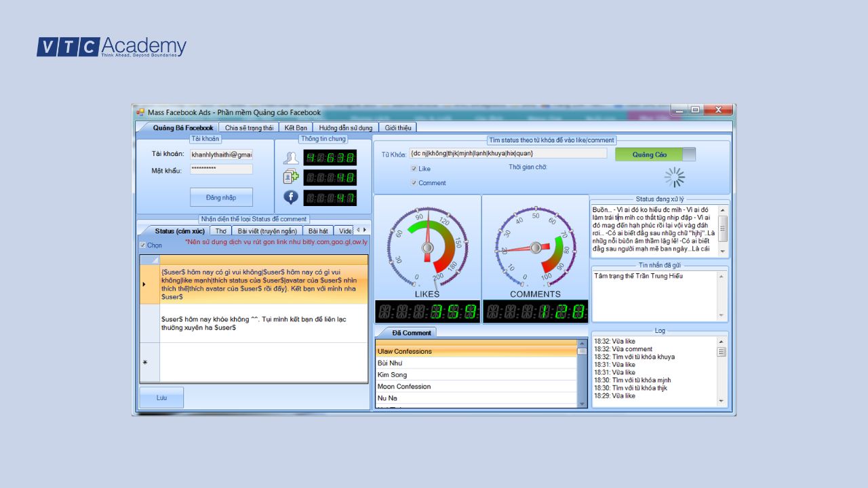Click the LIKES gauge dial

(427, 247)
